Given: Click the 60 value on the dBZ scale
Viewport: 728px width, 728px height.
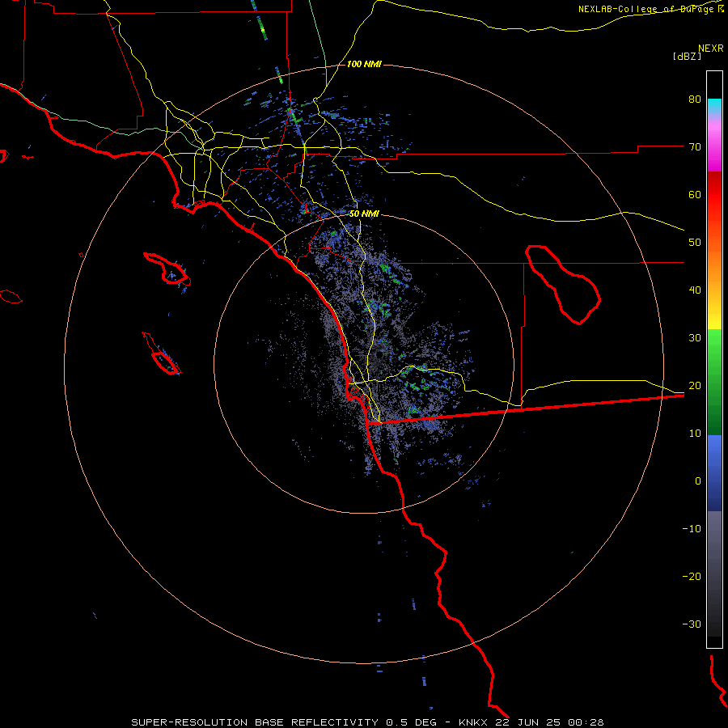Looking at the screenshot, I should pos(695,195).
